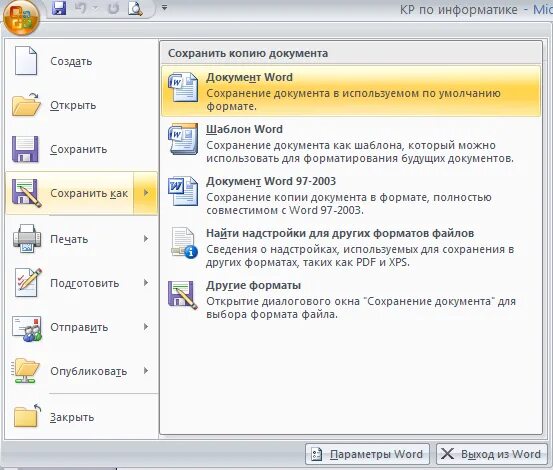This screenshot has width=553, height=470.
Task: Expand the Сохранить как submenu arrow
Action: (x=146, y=193)
